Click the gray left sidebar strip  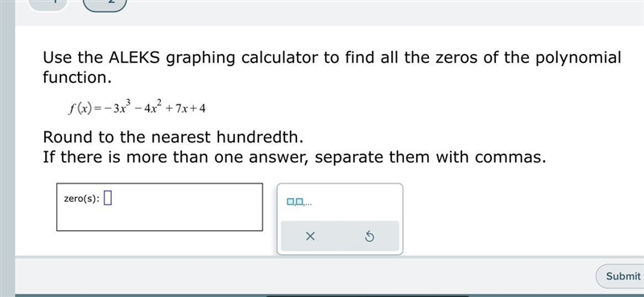[7, 148]
